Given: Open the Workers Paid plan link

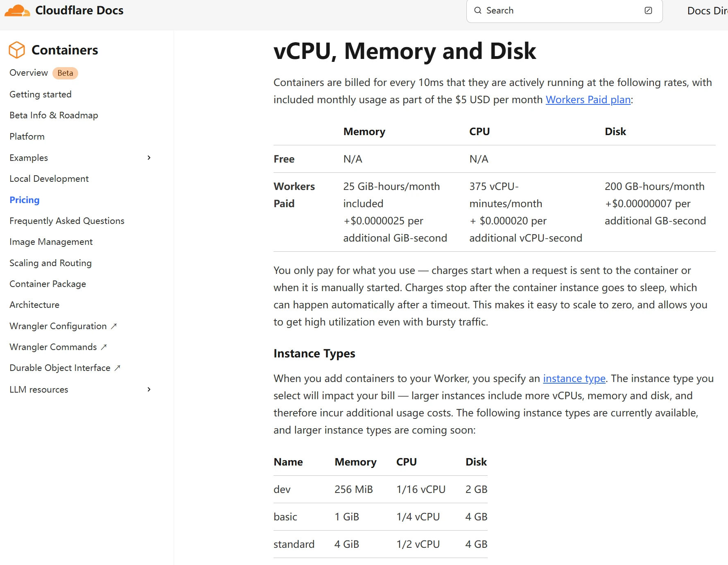Looking at the screenshot, I should [588, 100].
